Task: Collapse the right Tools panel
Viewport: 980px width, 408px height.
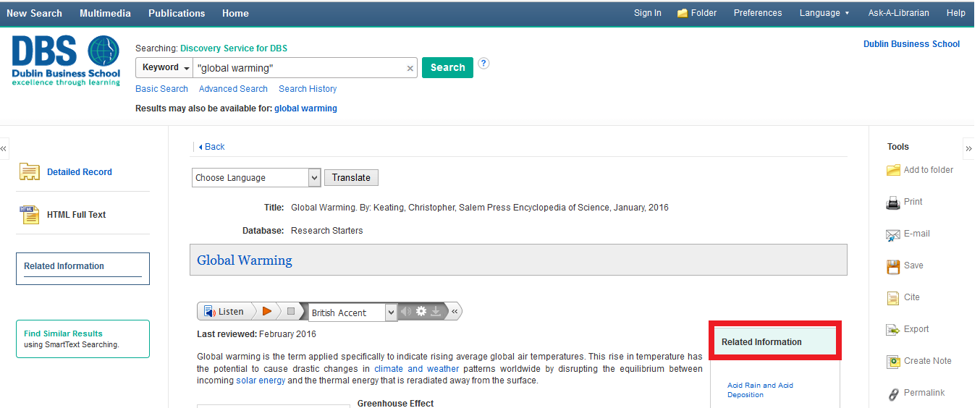Action: click(x=968, y=148)
